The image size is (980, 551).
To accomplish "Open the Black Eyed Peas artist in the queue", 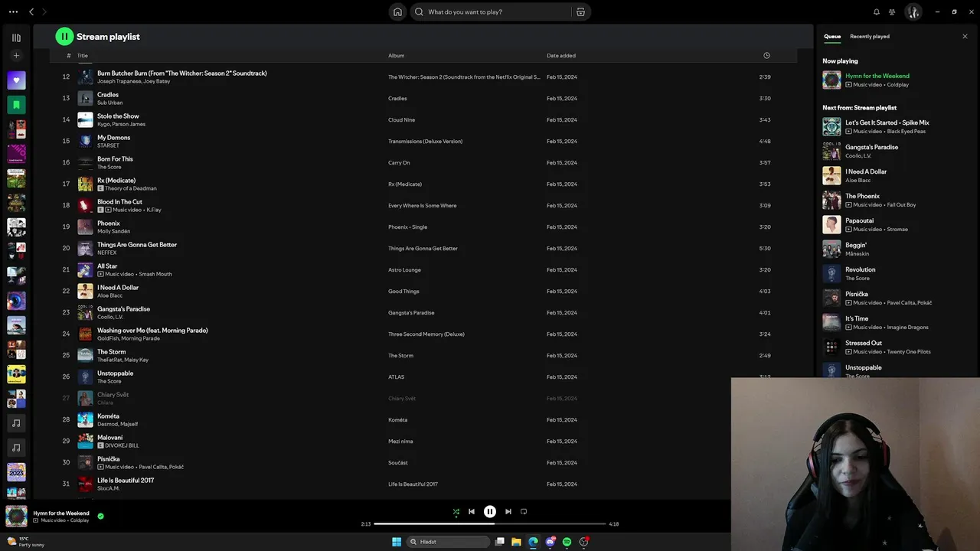I will click(x=906, y=132).
